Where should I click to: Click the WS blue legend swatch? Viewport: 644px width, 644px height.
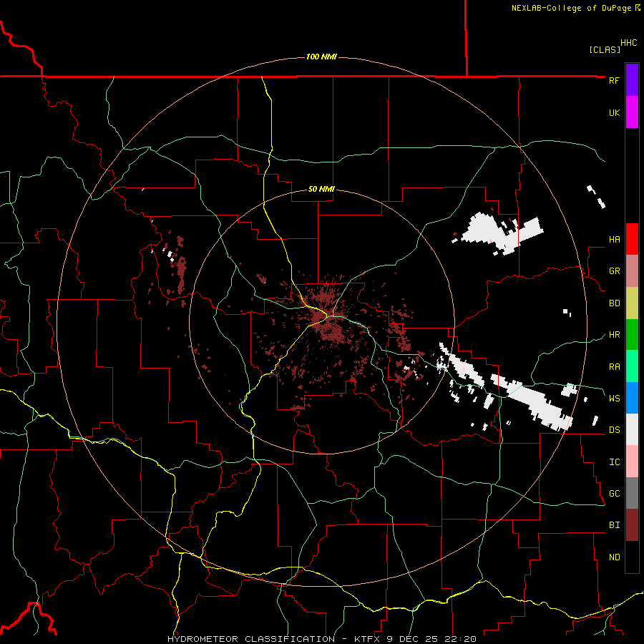[632, 398]
